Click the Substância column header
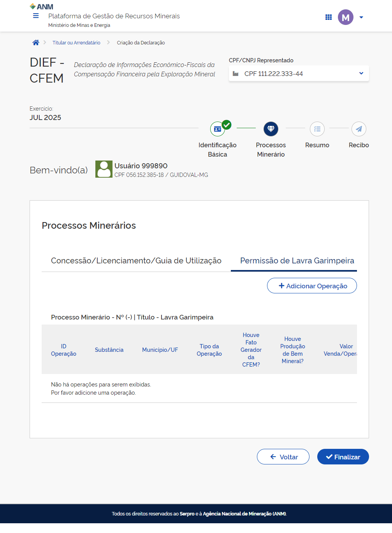392x533 pixels. pyautogui.click(x=109, y=350)
